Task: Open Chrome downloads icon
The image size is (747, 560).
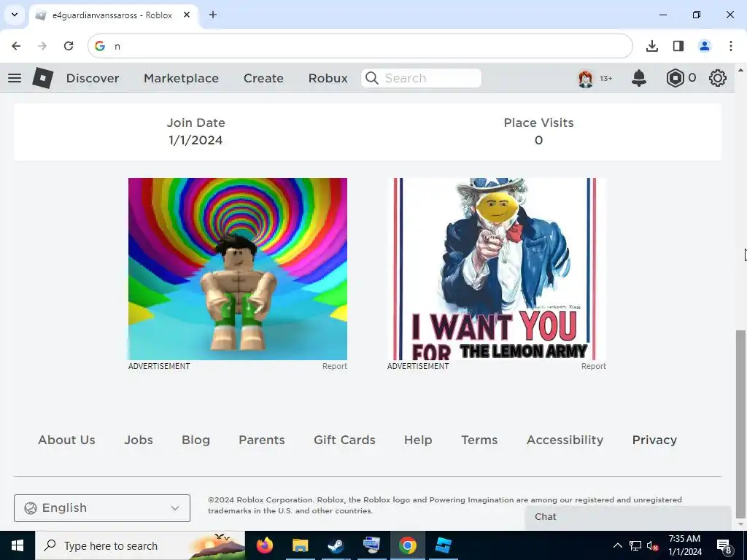Action: pyautogui.click(x=652, y=46)
